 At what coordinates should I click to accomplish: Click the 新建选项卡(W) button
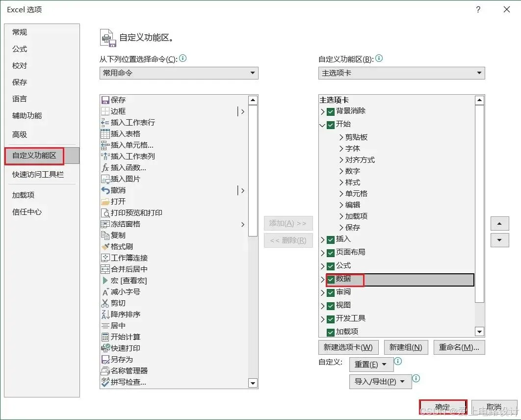348,347
